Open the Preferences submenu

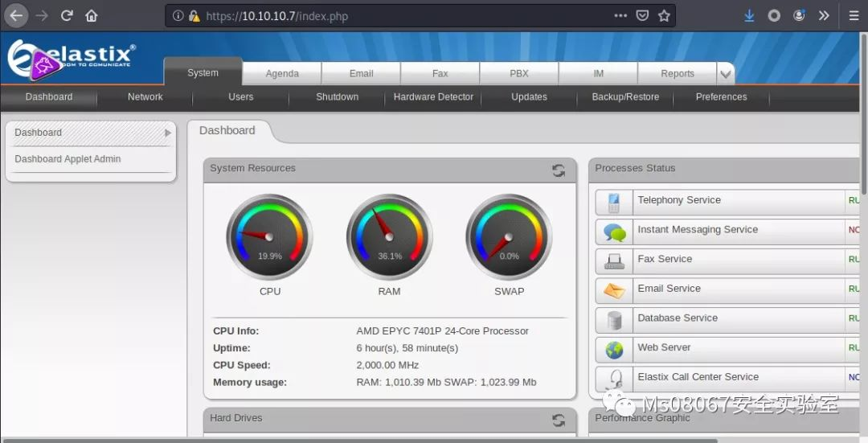pos(721,97)
